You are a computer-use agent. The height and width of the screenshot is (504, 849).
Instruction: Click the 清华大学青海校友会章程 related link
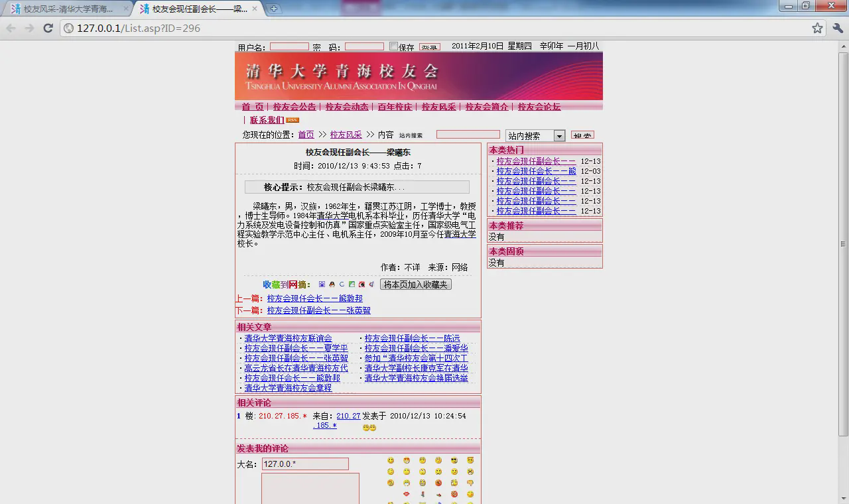pyautogui.click(x=287, y=388)
